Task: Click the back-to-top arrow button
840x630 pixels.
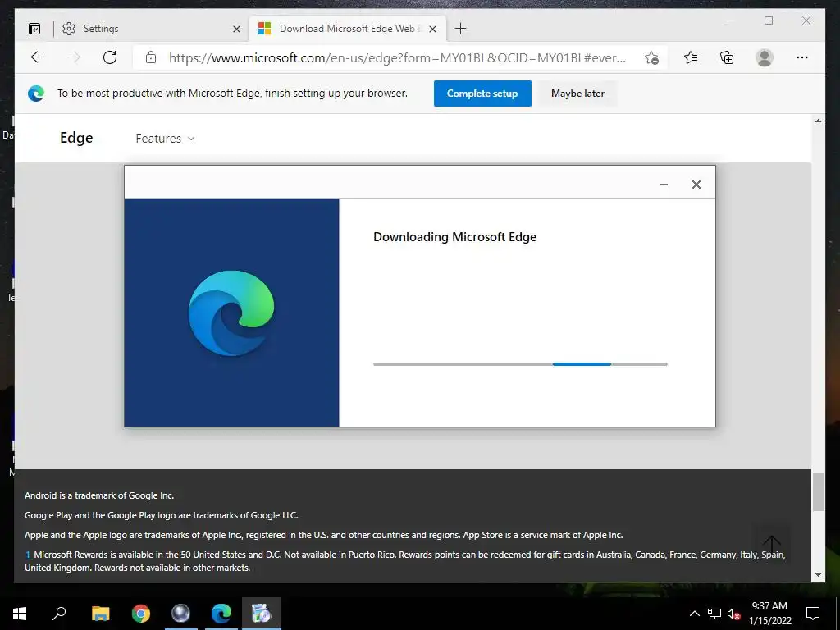Action: click(x=771, y=545)
